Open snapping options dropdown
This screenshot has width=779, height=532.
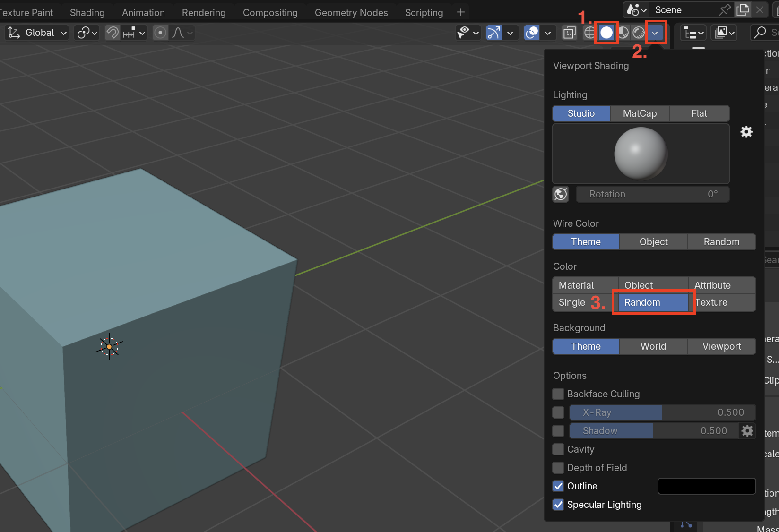coord(134,33)
